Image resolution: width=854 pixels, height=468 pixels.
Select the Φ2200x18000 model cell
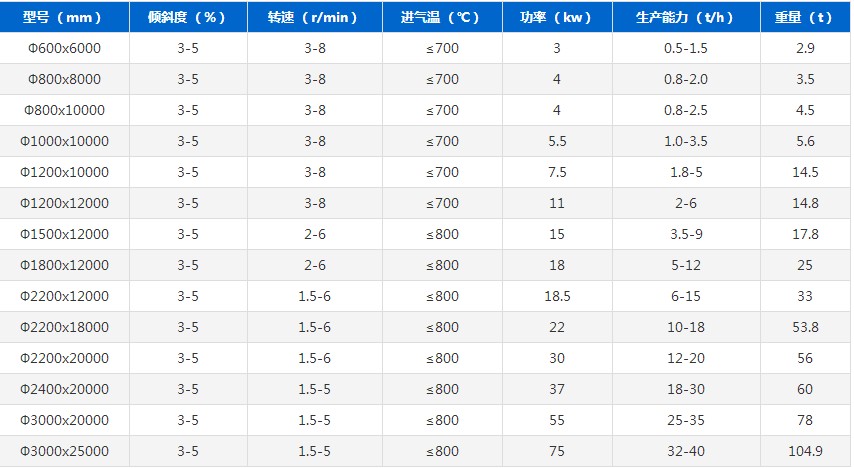tap(64, 327)
